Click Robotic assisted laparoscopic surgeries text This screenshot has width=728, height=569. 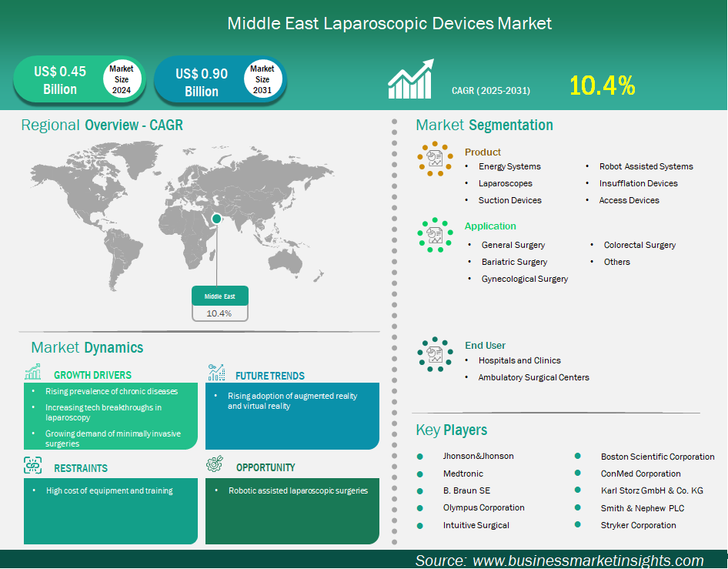click(298, 490)
